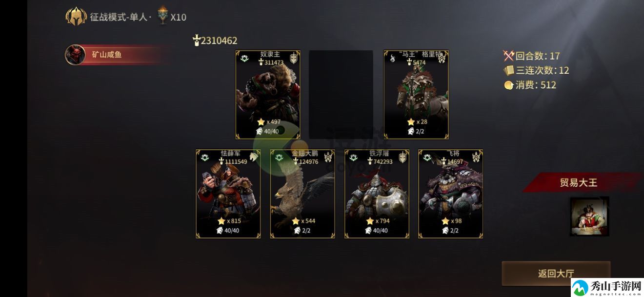
Task: Click the gold coin icon beside 消费
Action: pos(509,85)
